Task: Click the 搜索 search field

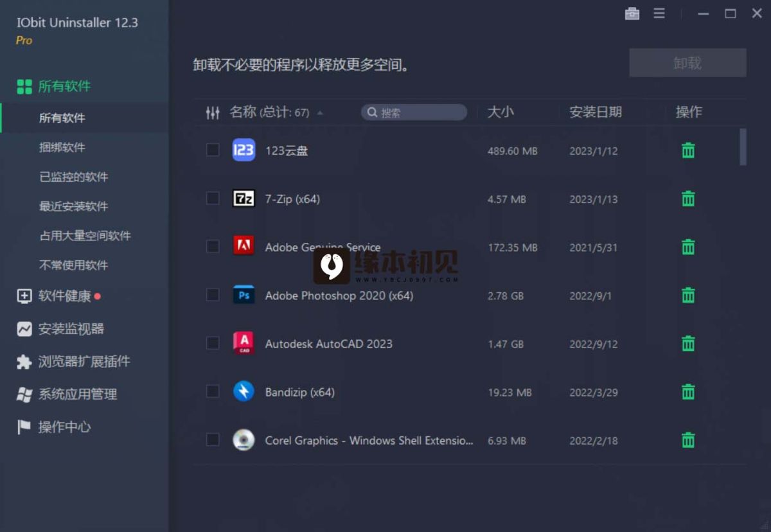Action: (414, 112)
